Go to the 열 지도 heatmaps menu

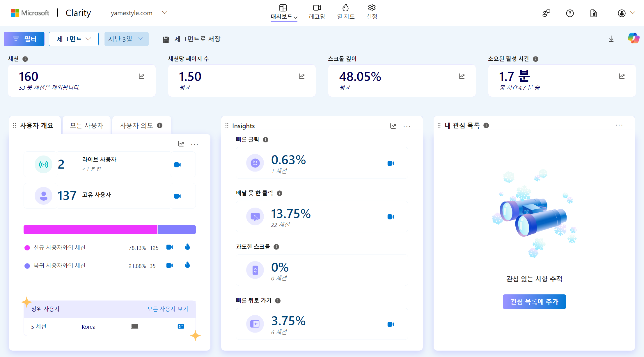tap(346, 12)
